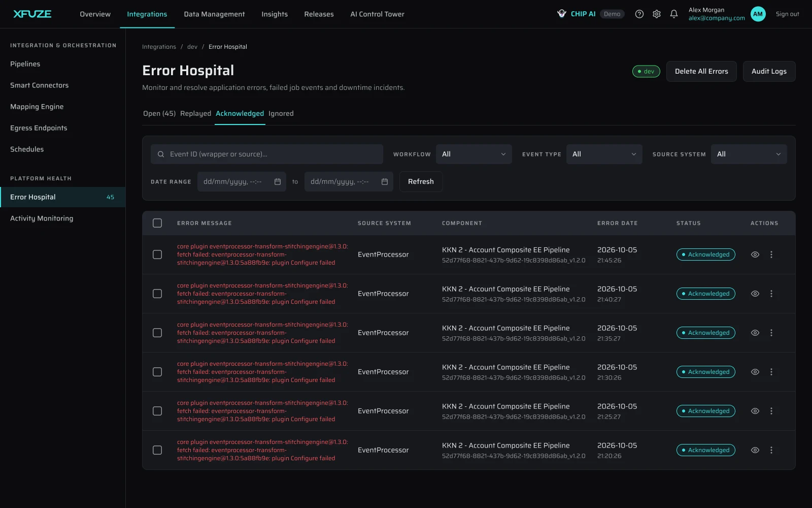Open Data Management in top navigation
812x508 pixels.
214,14
